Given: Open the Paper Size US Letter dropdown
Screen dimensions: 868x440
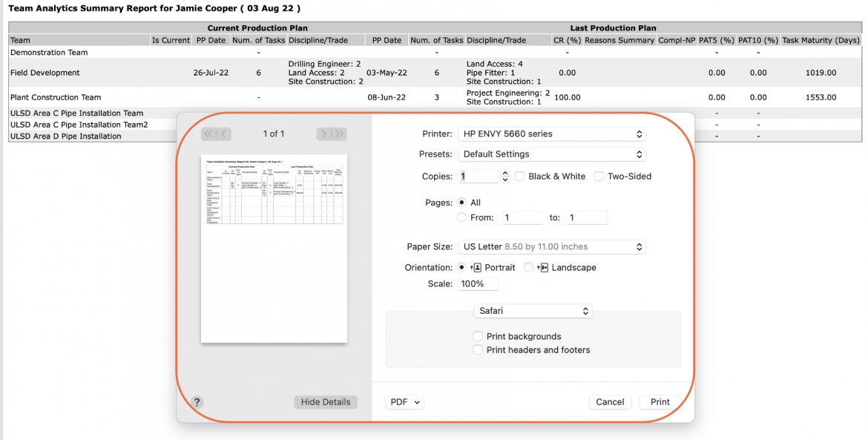Looking at the screenshot, I should point(552,247).
